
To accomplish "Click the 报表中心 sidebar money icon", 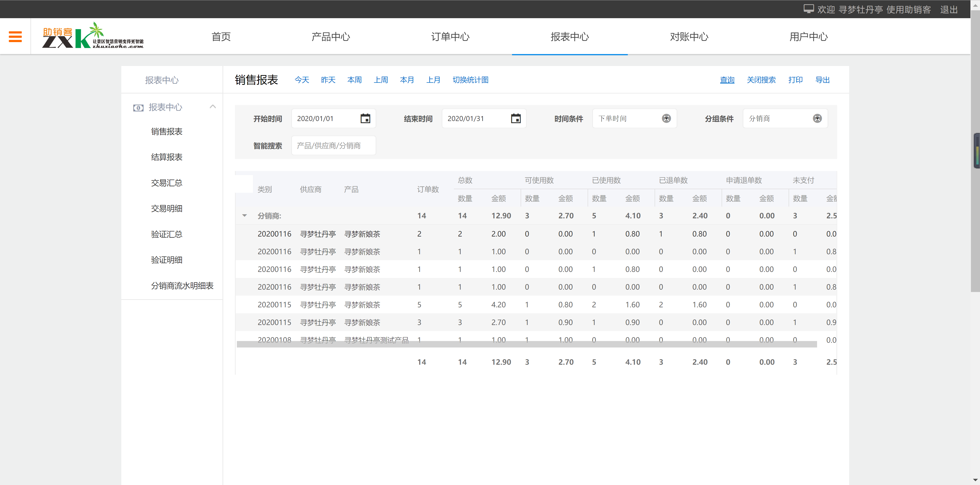I will (x=138, y=108).
